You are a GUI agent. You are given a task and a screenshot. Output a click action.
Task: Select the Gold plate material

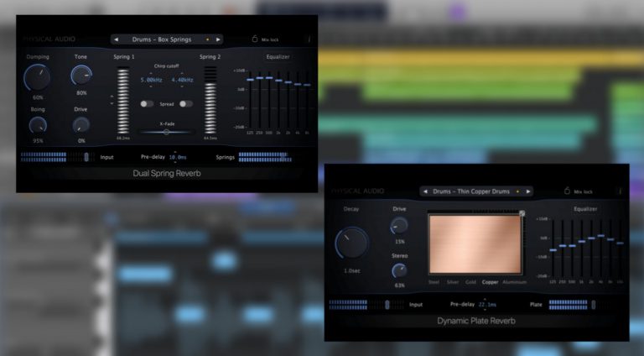pyautogui.click(x=470, y=282)
